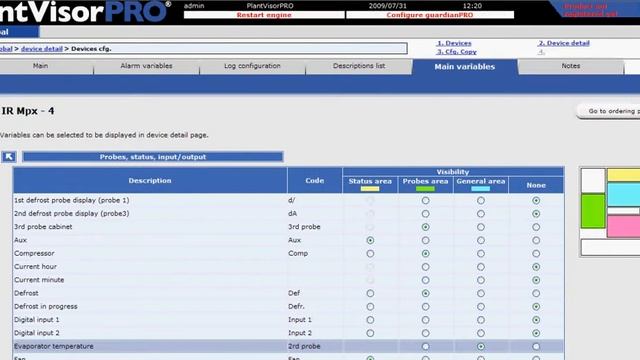Click the Go to ordering button
The height and width of the screenshot is (360, 640).
(608, 111)
